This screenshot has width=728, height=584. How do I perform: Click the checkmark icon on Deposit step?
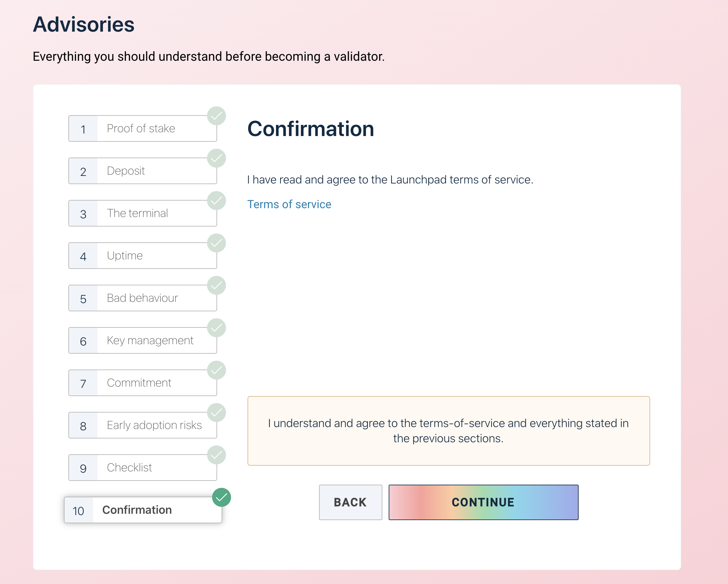pos(217,158)
